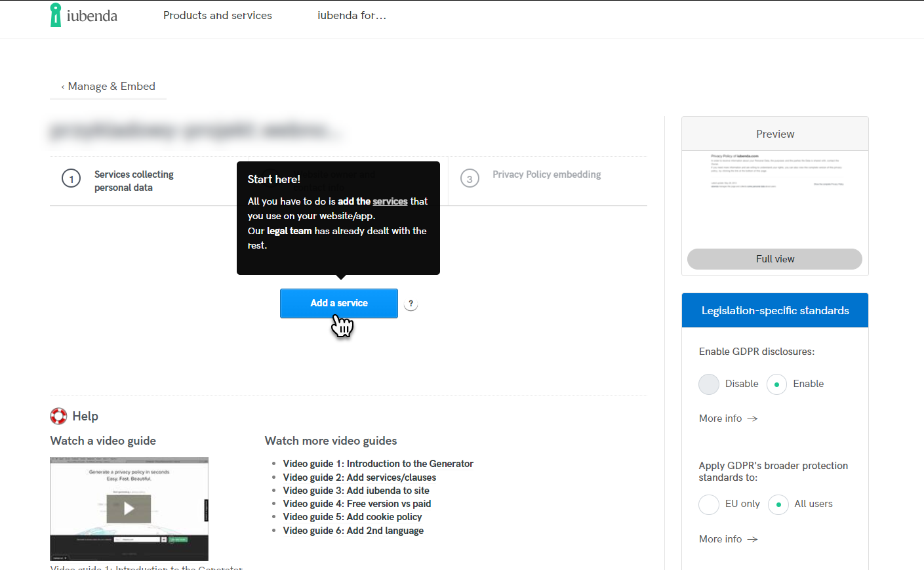Open Video guide 2: Add services/clauses
Screen dimensions: 924x570
pos(359,478)
